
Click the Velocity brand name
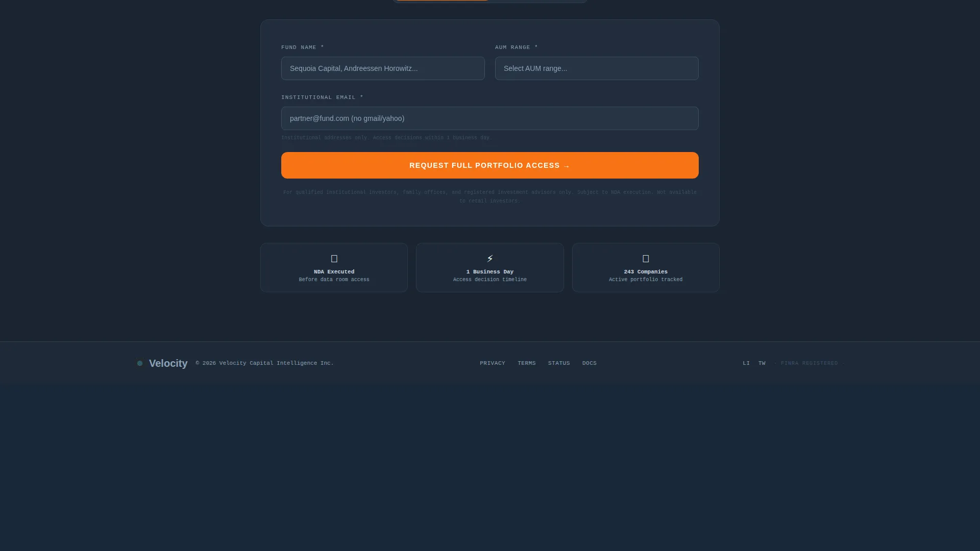tap(168, 363)
